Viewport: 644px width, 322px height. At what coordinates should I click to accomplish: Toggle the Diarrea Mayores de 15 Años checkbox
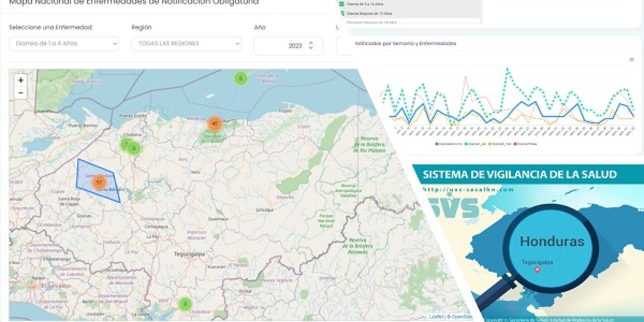342,14
